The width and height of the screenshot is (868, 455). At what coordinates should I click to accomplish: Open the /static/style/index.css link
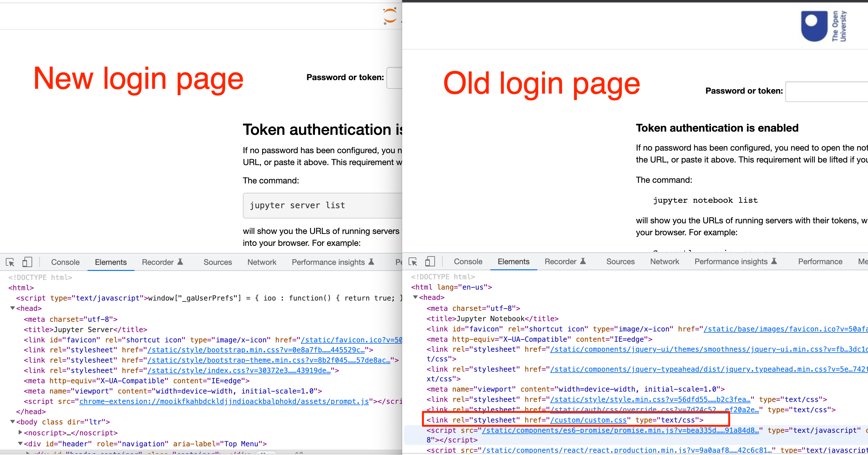coord(239,370)
